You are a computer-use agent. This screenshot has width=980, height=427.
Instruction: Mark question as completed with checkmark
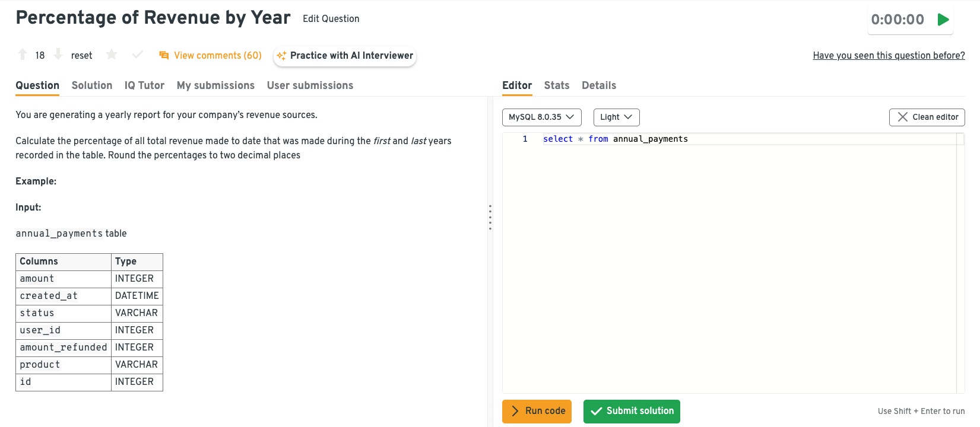pos(138,55)
